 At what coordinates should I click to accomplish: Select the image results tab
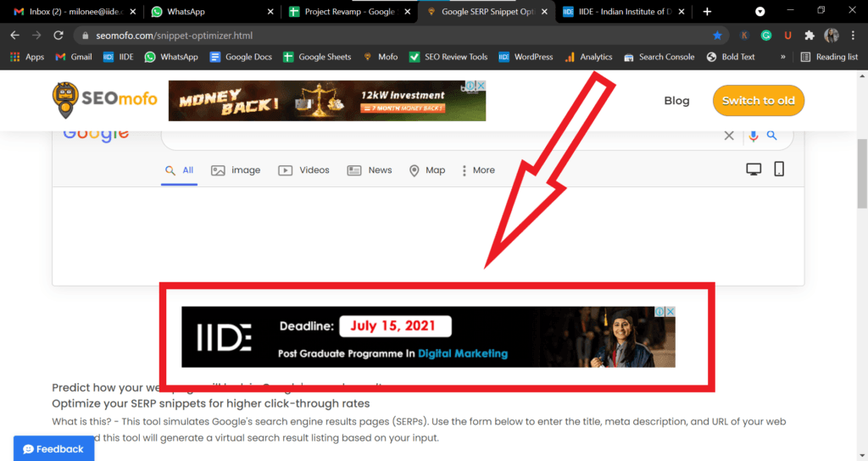[236, 170]
